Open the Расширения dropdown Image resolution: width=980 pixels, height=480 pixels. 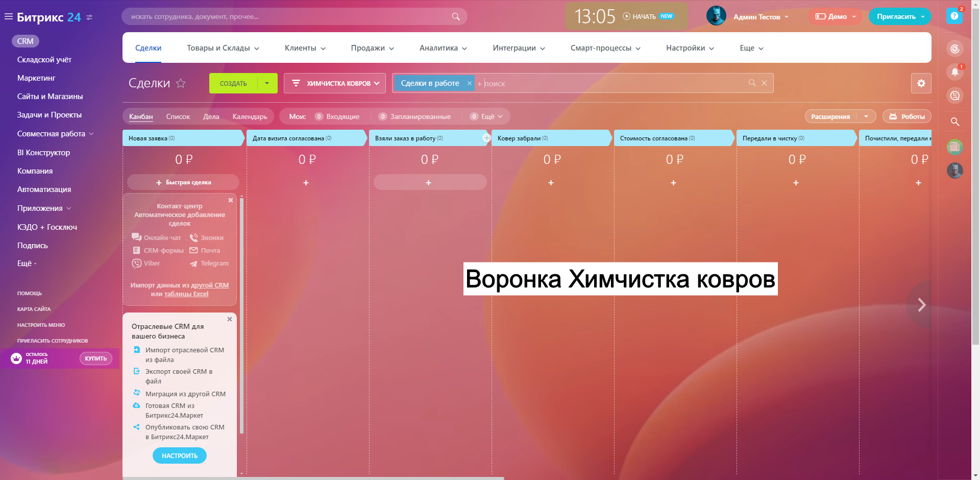(866, 116)
